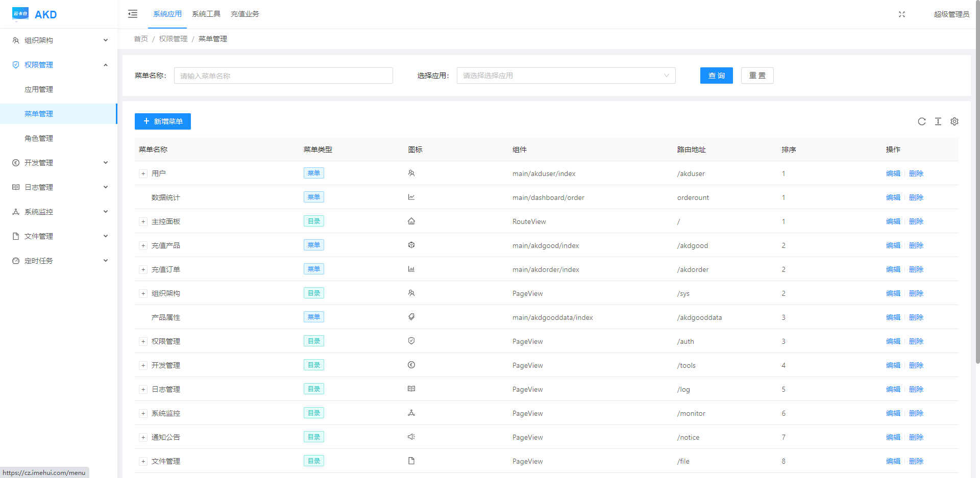Click the home icon in 主控面板 row
The image size is (980, 478).
pyautogui.click(x=411, y=221)
